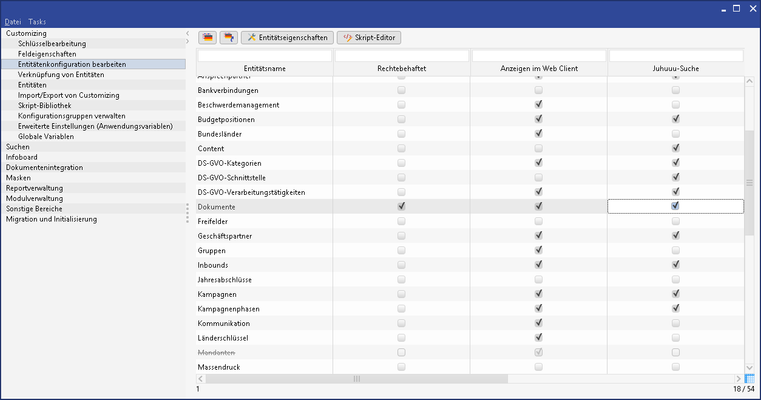The image size is (761, 400).
Task: Toggle Rechtebehaftet checkbox for Dokumente
Action: tap(401, 206)
